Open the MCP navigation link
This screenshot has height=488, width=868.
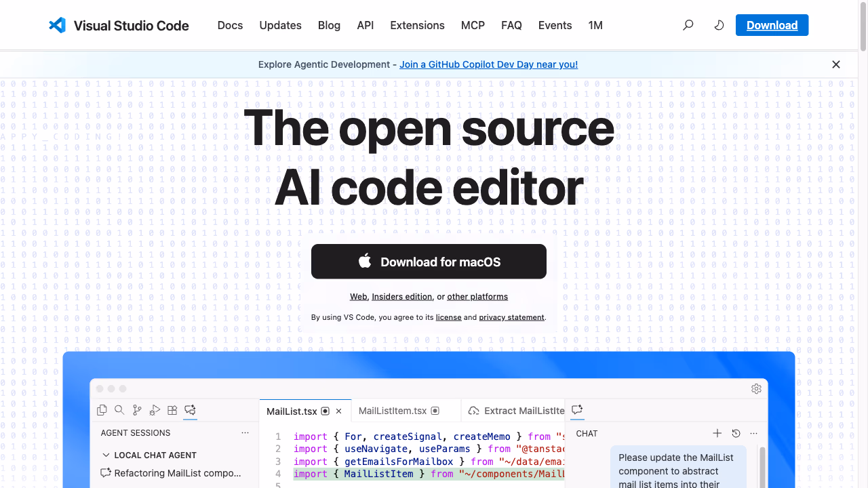point(473,25)
